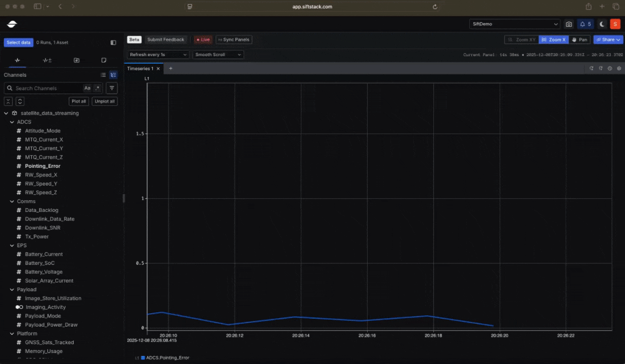Click the ADCS.Pointing_Error legend color swatch
Image resolution: width=625 pixels, height=364 pixels.
coord(143,357)
